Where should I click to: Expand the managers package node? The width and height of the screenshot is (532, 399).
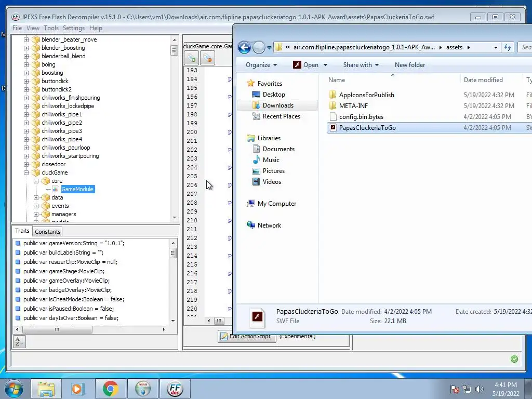36,214
